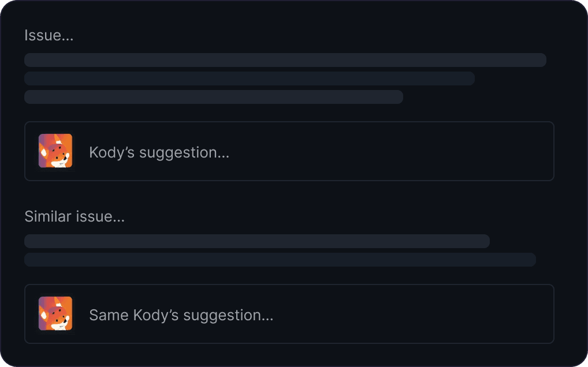Click the middle placeholder bar under Issue
This screenshot has width=588, height=367.
coord(249,78)
